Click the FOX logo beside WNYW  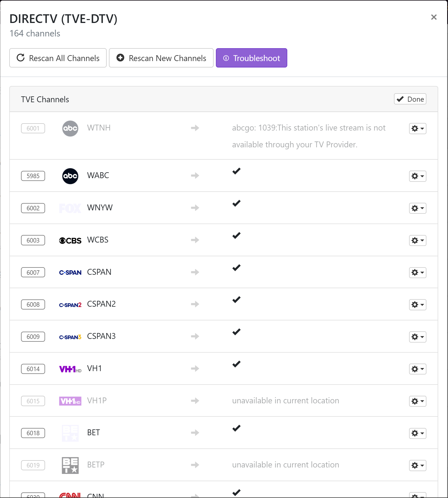70,208
